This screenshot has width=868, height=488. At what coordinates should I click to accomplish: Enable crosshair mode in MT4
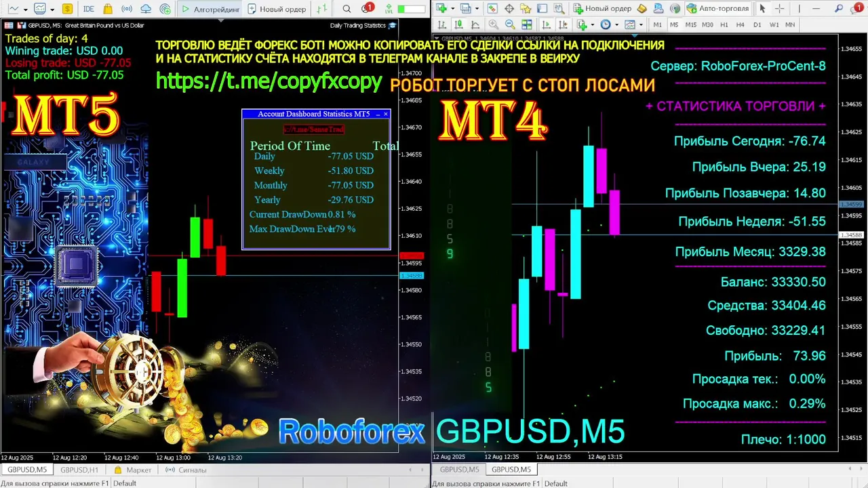[x=779, y=8]
